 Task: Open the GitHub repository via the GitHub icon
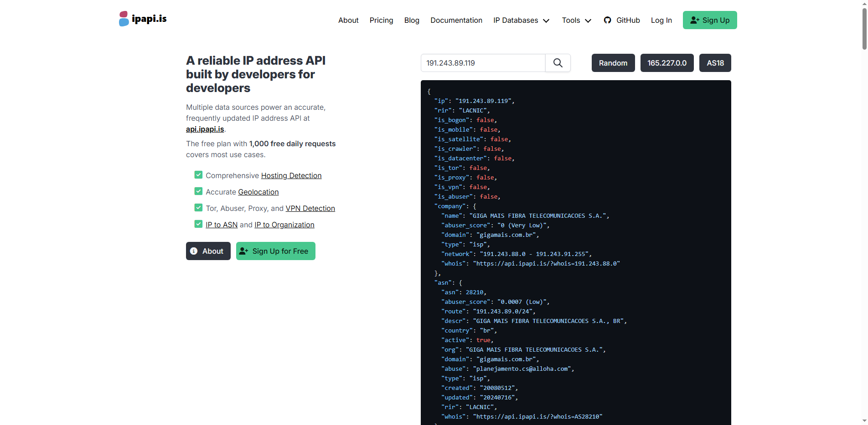pyautogui.click(x=607, y=20)
